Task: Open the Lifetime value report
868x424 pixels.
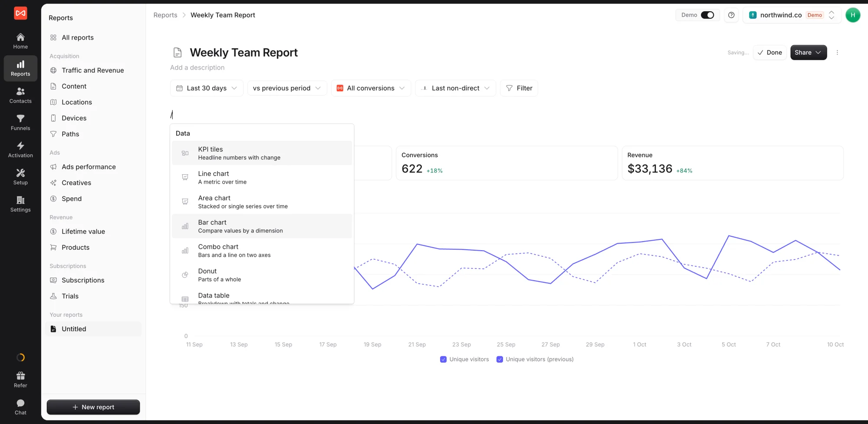Action: coord(93,232)
